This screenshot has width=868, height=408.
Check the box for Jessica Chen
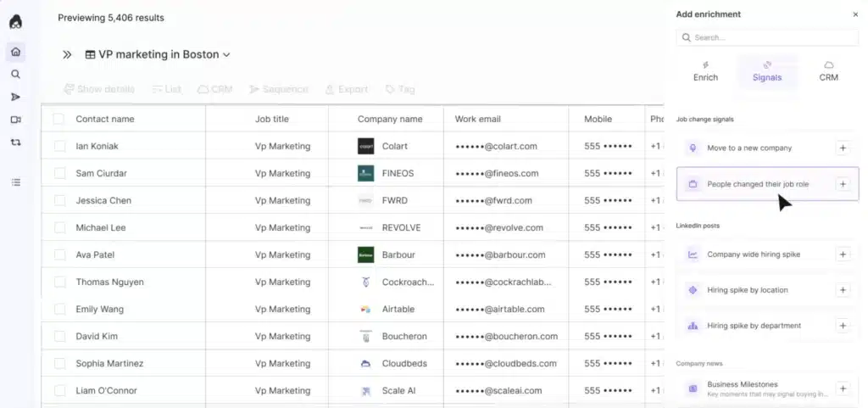60,200
